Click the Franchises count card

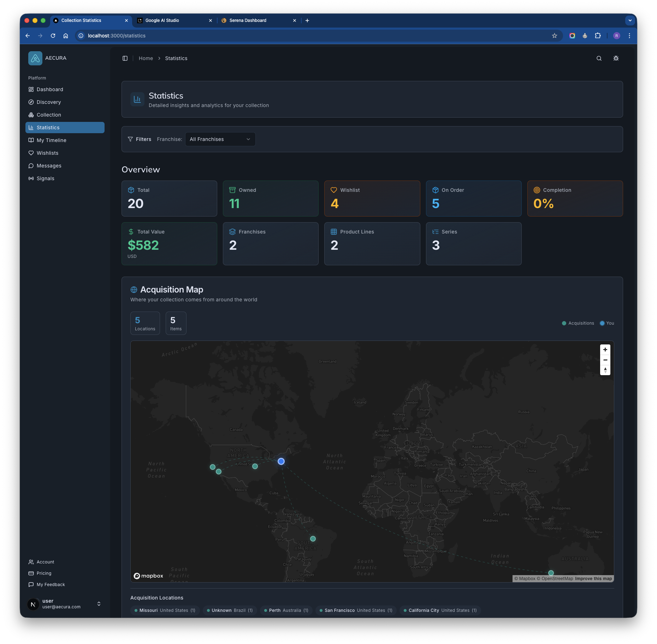tap(271, 244)
